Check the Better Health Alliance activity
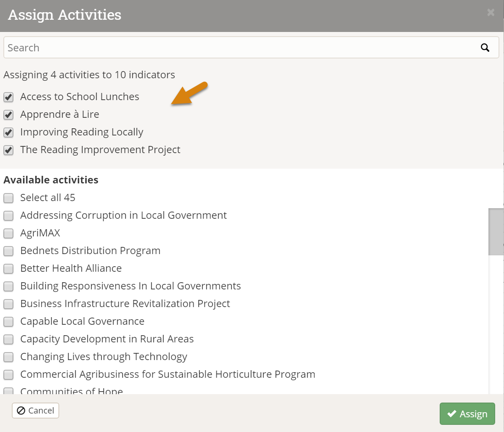This screenshot has width=504, height=432. click(x=8, y=269)
